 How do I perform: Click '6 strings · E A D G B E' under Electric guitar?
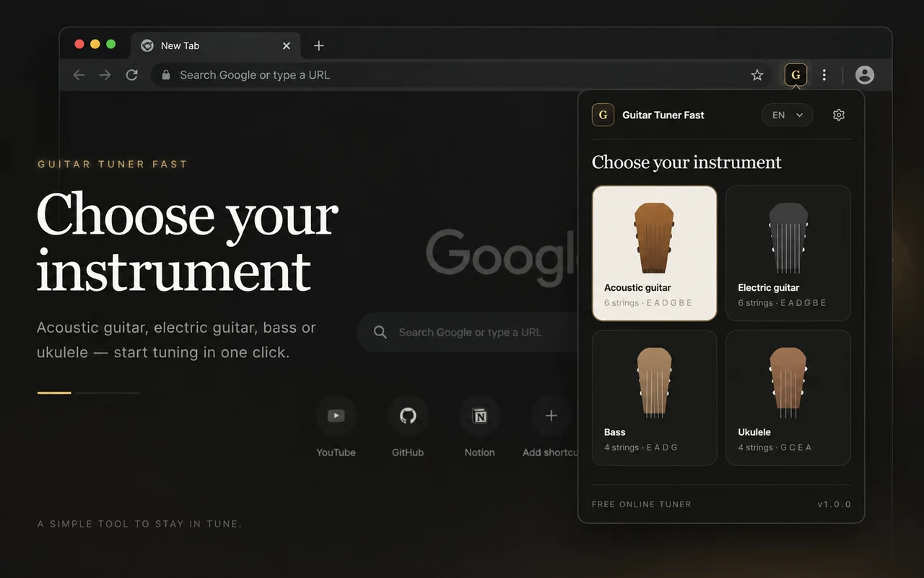coord(782,303)
